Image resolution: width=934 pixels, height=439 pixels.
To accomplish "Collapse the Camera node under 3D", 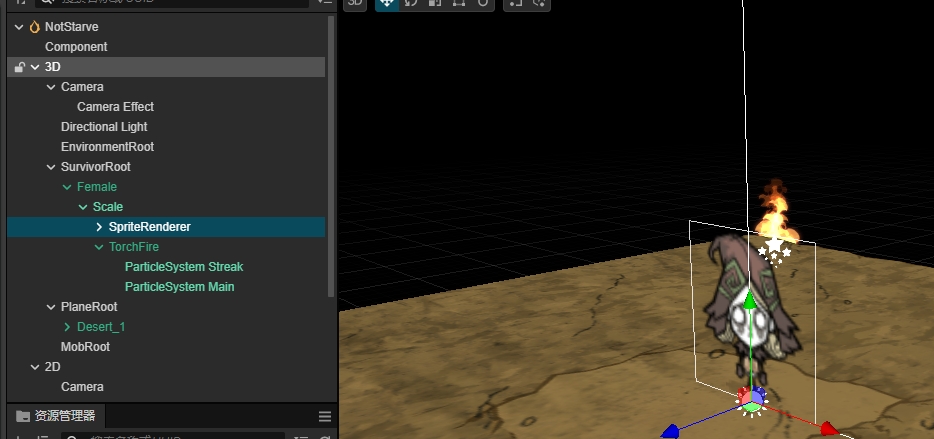I will pos(51,87).
